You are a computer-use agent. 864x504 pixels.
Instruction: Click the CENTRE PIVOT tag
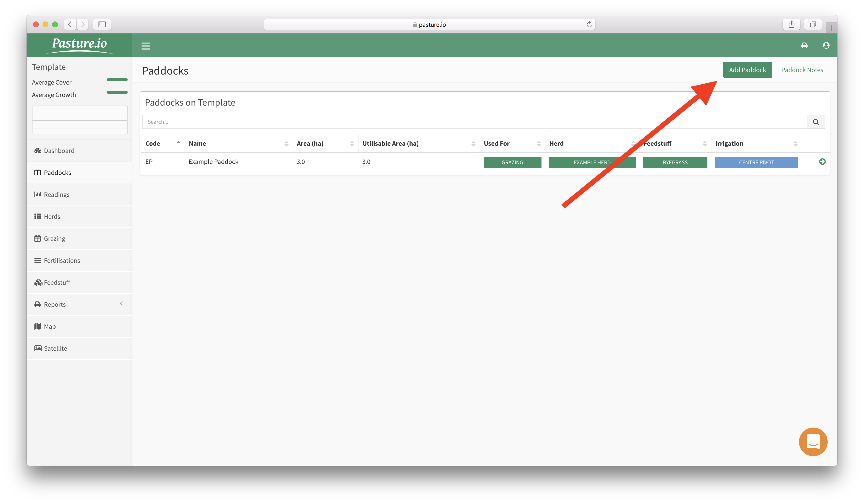[x=756, y=162]
